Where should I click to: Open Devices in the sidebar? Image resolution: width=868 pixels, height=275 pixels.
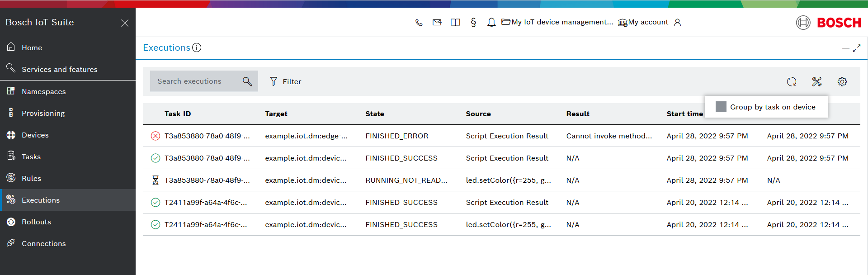[x=68, y=135]
